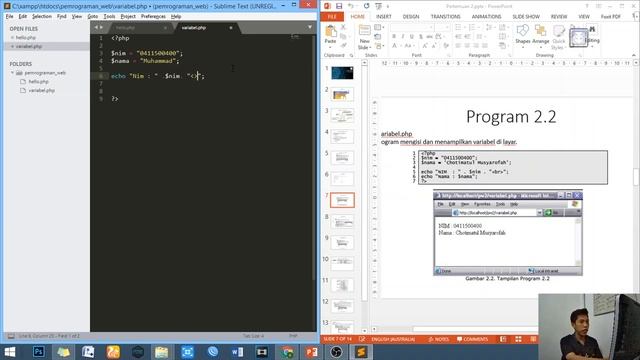Viewport: 640px width, 360px height.
Task: Click the PHP syntax selector in Sublime status bar
Action: [293, 336]
